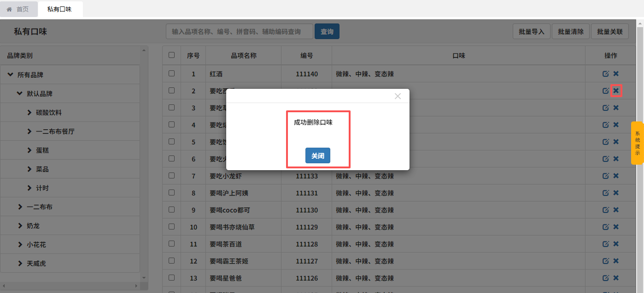
Task: Toggle select-all checkbox in table header
Action: tap(172, 55)
